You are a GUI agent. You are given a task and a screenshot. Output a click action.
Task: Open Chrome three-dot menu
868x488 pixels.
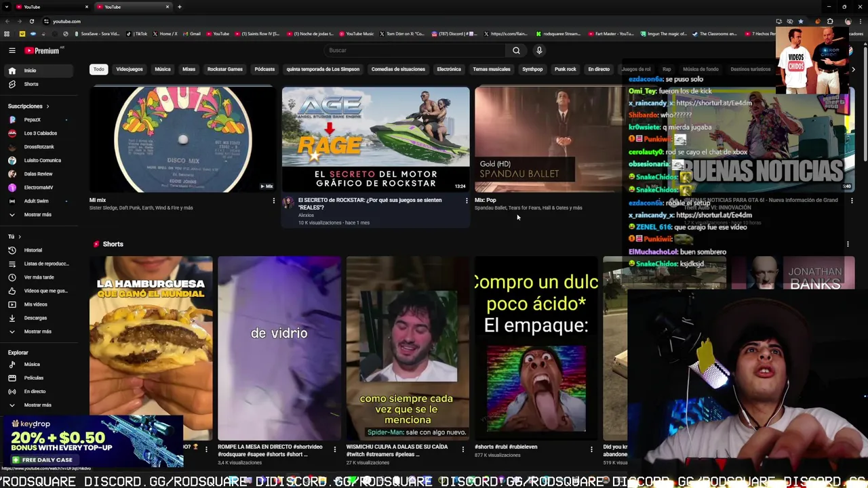(x=861, y=21)
